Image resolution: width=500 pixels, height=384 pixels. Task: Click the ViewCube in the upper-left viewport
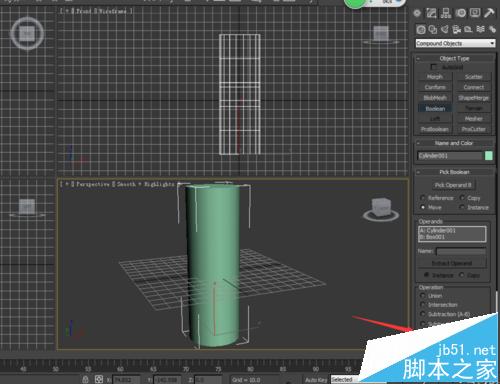point(27,34)
